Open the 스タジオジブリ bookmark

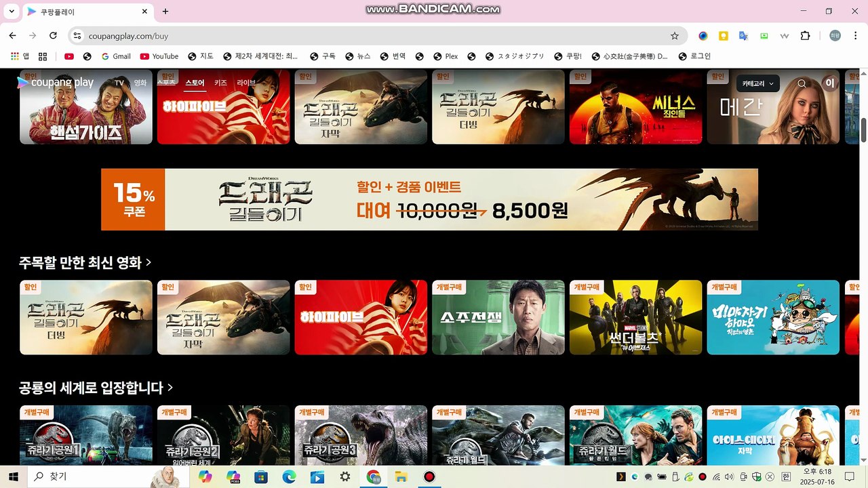515,56
